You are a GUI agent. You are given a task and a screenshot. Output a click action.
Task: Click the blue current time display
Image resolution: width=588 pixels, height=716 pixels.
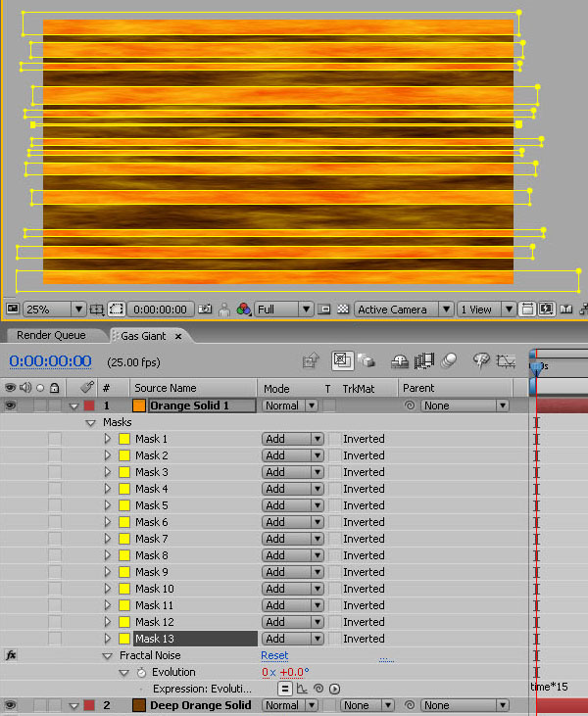click(50, 361)
